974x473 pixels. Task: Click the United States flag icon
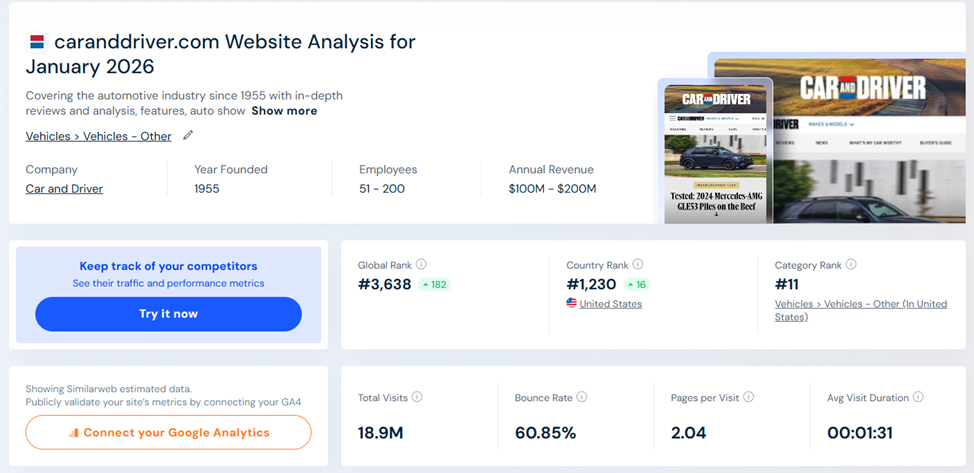coord(571,303)
